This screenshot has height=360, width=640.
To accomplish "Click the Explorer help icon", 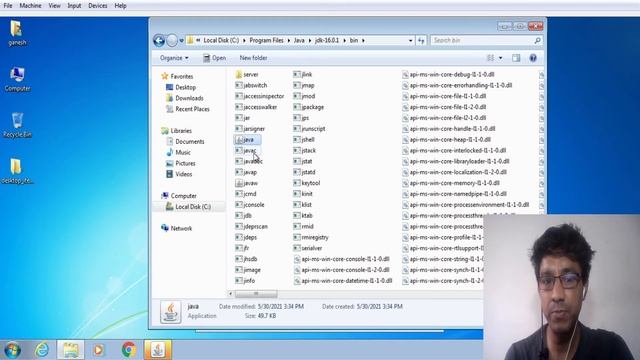I will [x=533, y=58].
